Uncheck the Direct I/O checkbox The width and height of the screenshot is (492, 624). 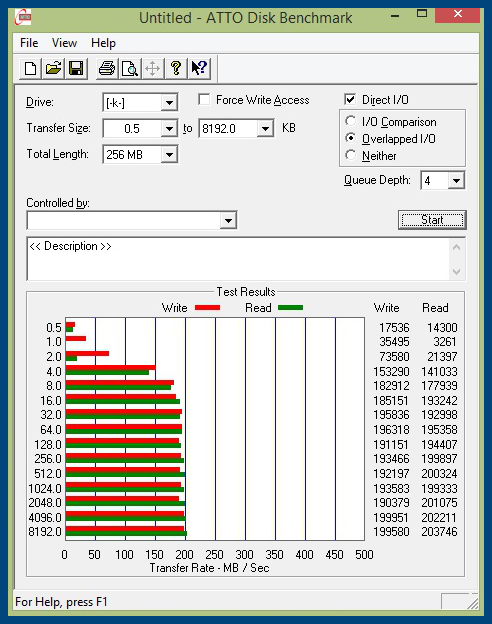click(350, 99)
